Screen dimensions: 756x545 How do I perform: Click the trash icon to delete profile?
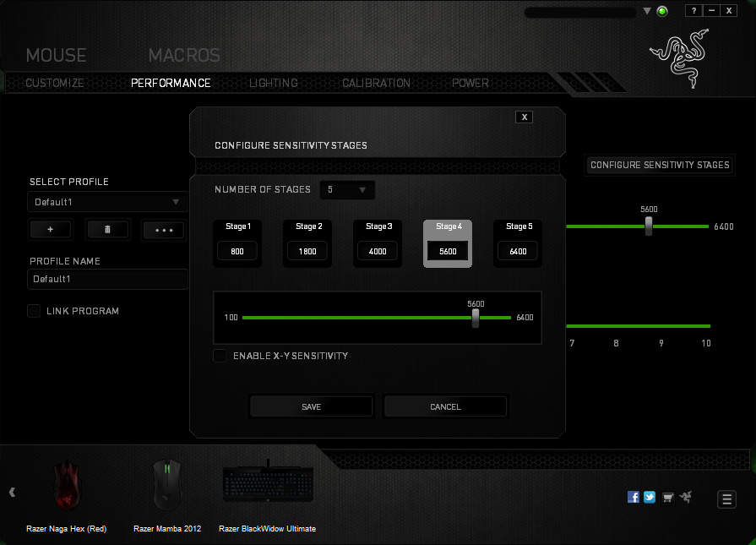(x=107, y=229)
